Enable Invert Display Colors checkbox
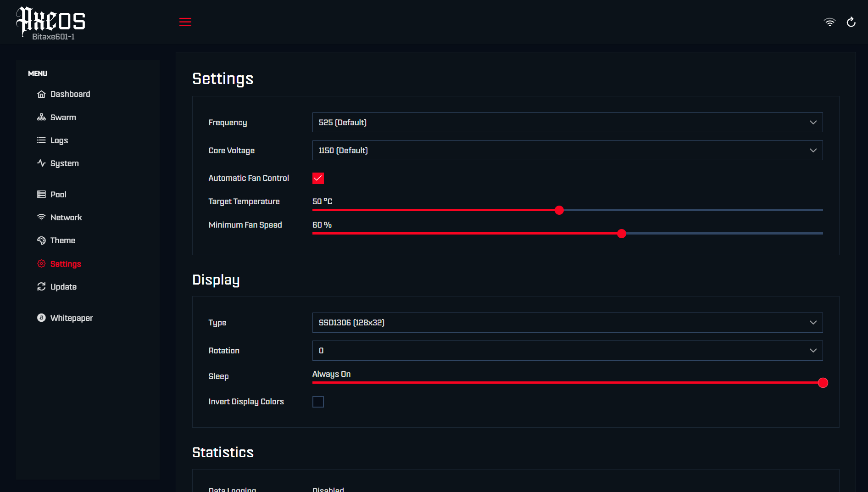 coord(318,402)
